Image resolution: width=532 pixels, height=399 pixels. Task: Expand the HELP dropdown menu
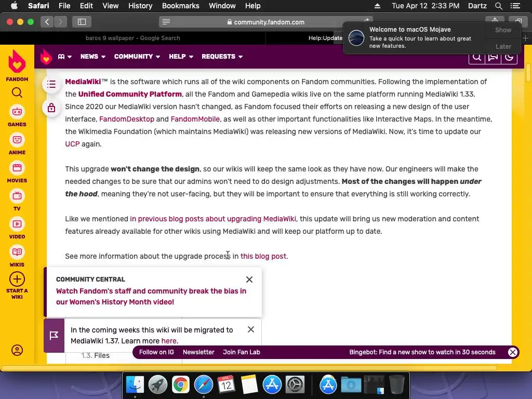coord(181,57)
